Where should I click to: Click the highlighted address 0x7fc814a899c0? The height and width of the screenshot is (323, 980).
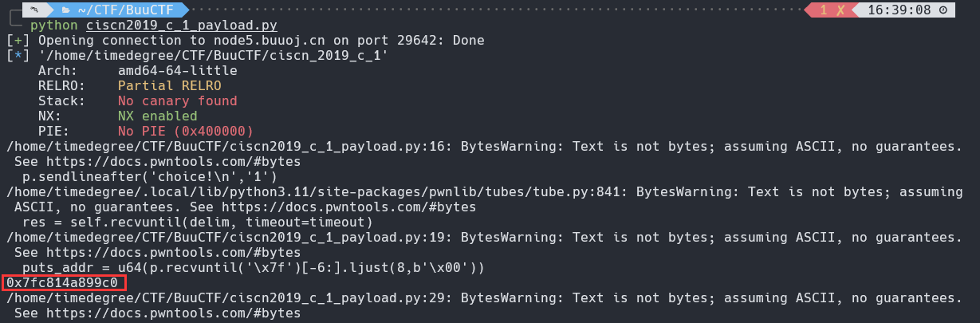(62, 283)
